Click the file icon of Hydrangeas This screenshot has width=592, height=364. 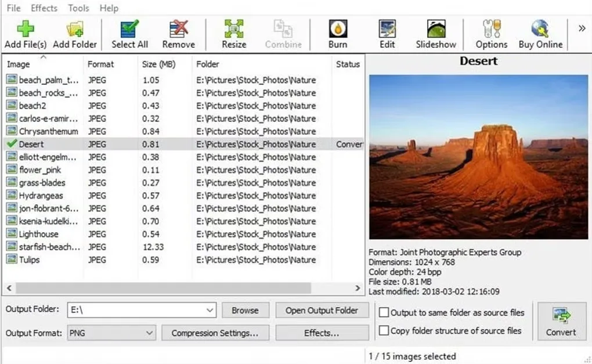(12, 195)
